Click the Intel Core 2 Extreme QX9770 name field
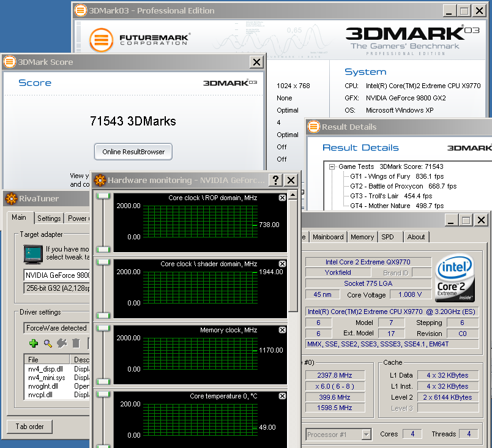Image resolution: width=492 pixels, height=448 pixels. 368,262
